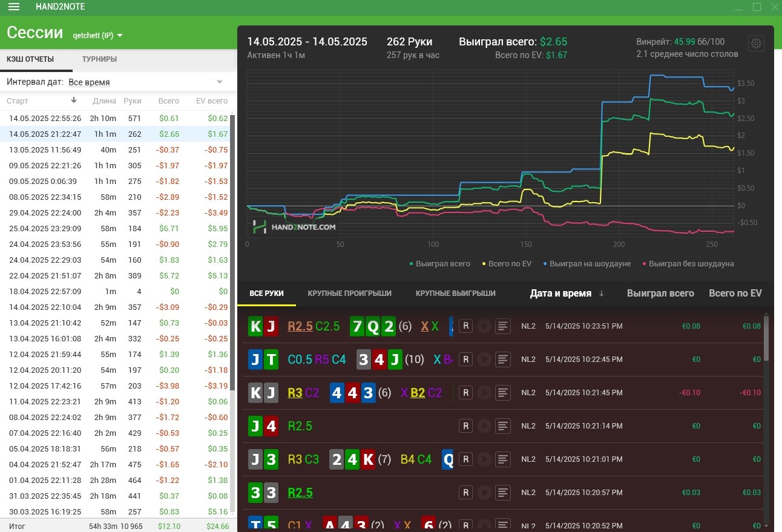Click hand timestamp 5/14/2025 10:21:45 PM
The width and height of the screenshot is (782, 532).
click(583, 393)
